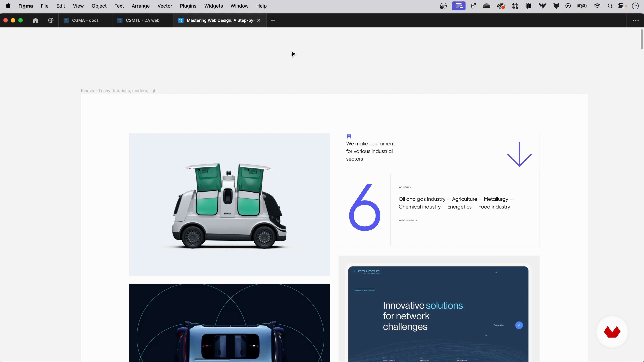The height and width of the screenshot is (362, 644).
Task: Open the Figma app menu
Action: pyautogui.click(x=25, y=6)
